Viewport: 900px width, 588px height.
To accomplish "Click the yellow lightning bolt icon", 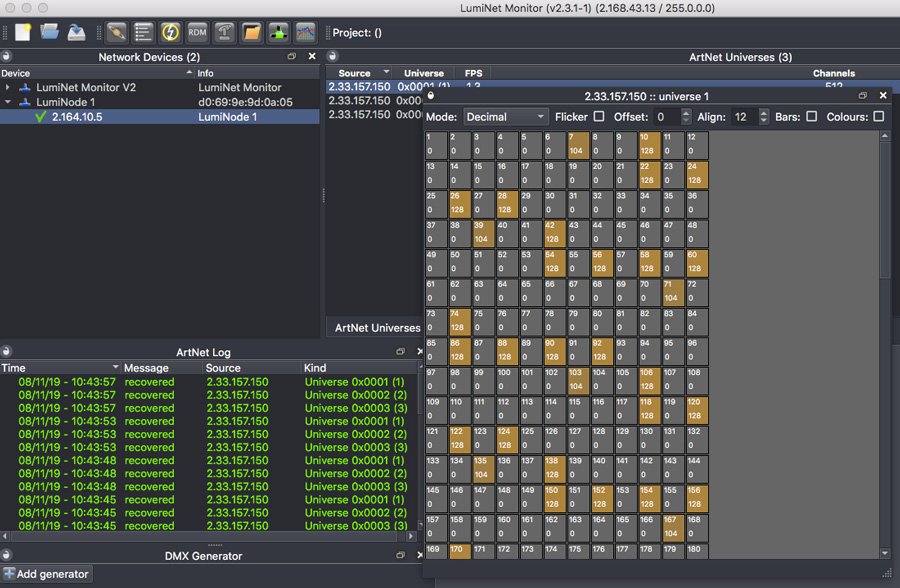I will point(171,32).
